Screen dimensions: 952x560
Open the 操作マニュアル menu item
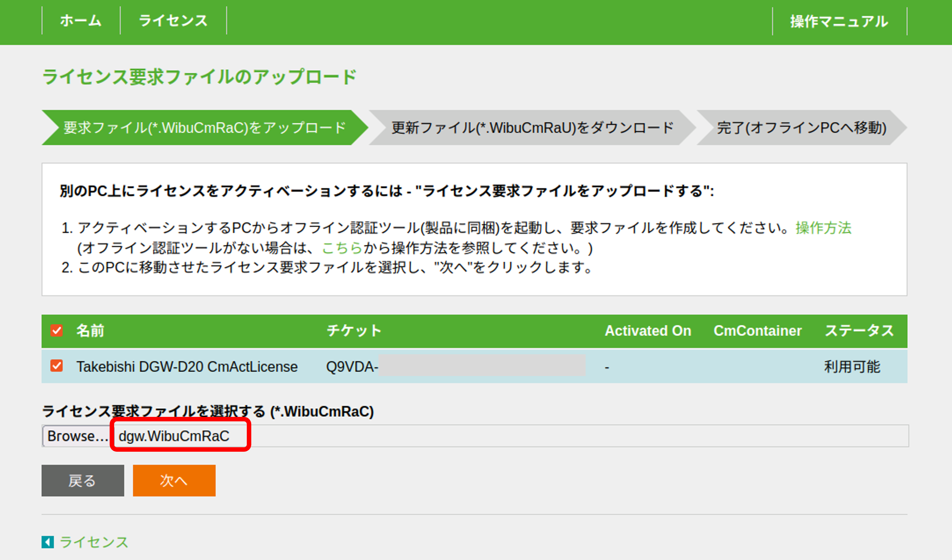(x=839, y=21)
